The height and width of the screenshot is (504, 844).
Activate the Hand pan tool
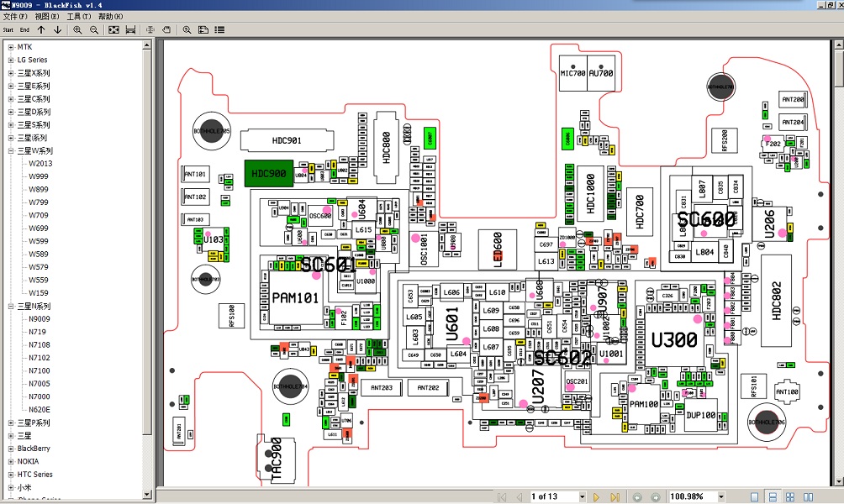coord(166,29)
